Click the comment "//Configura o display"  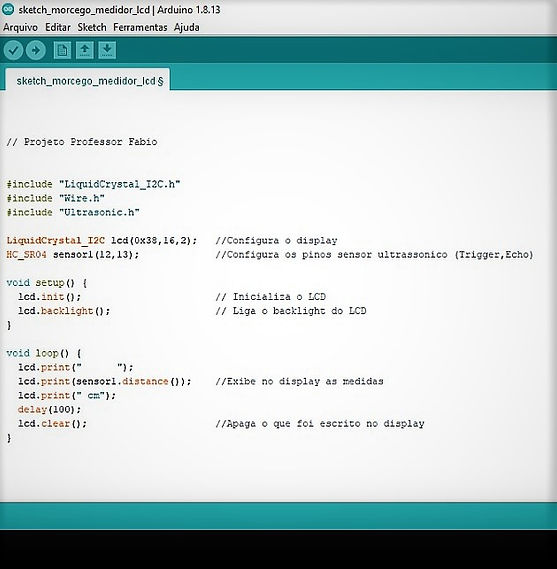pyautogui.click(x=277, y=241)
